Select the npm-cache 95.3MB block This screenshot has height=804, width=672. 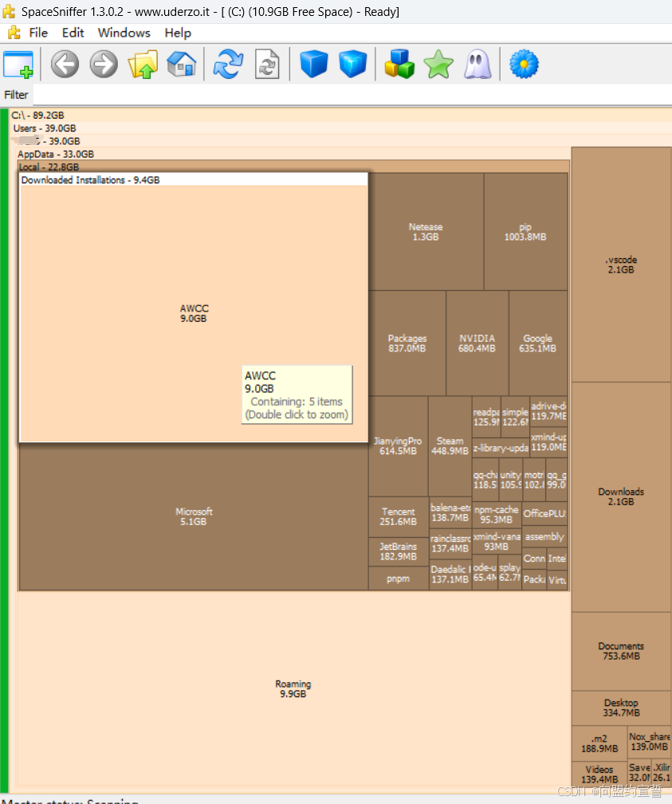click(496, 514)
